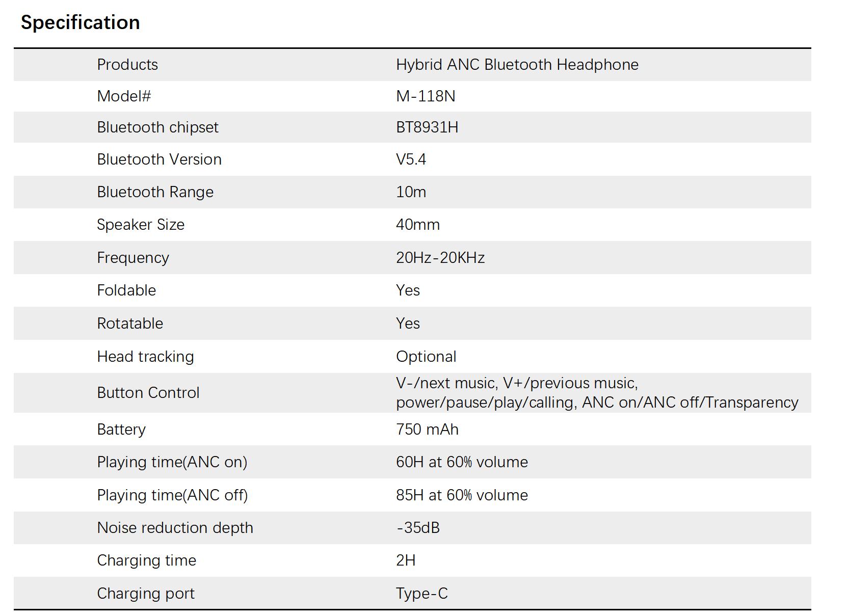Viewport: 847px width, 616px height.
Task: Click the V5.4 version value
Action: pyautogui.click(x=411, y=159)
